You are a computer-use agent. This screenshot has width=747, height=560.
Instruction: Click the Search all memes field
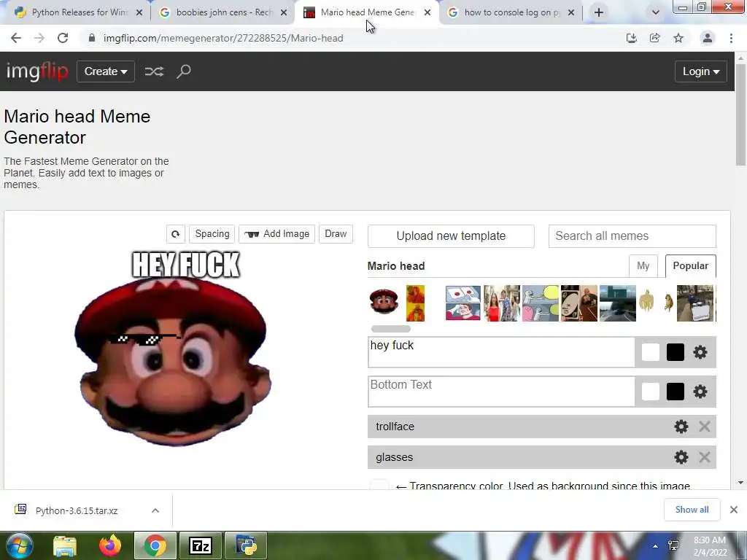click(x=632, y=236)
